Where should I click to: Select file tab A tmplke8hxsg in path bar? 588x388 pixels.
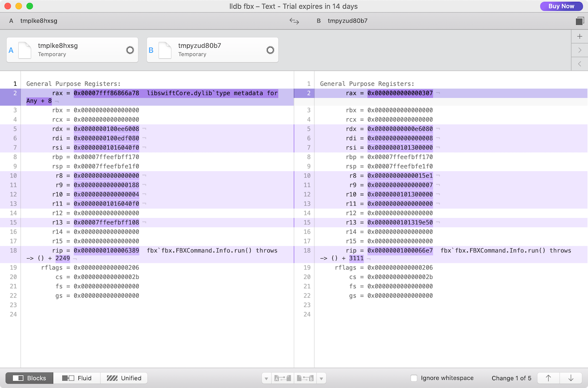(x=33, y=21)
